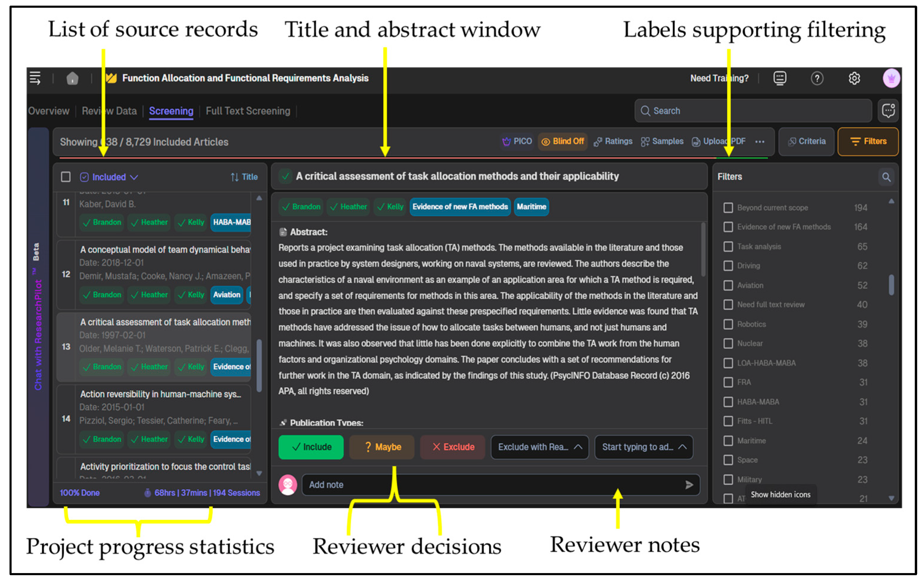This screenshot has width=924, height=582.
Task: Toggle the Blind Off button
Action: point(563,141)
